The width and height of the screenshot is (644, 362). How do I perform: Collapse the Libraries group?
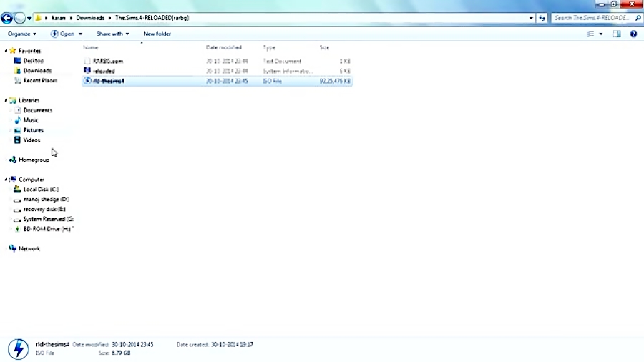pos(6,101)
